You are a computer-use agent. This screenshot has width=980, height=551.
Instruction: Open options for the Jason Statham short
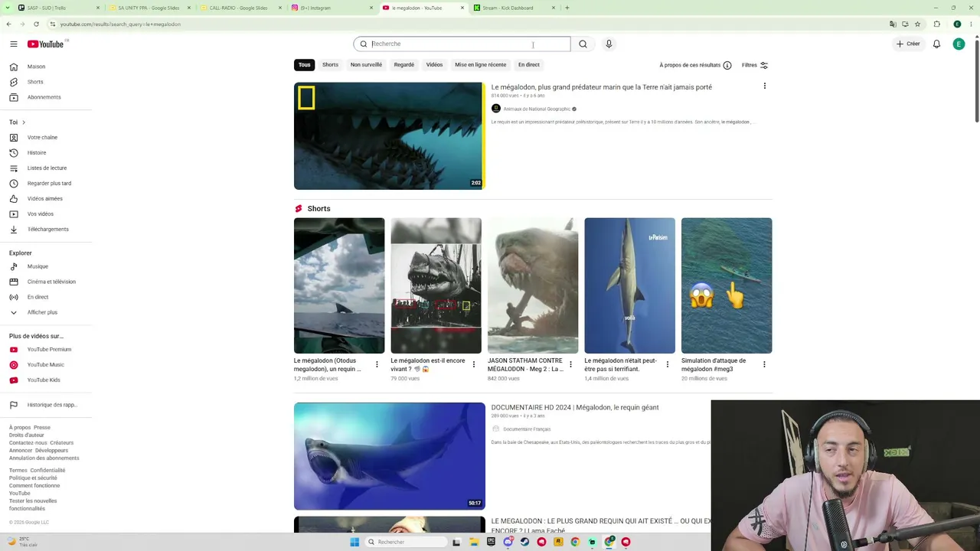[x=570, y=365]
